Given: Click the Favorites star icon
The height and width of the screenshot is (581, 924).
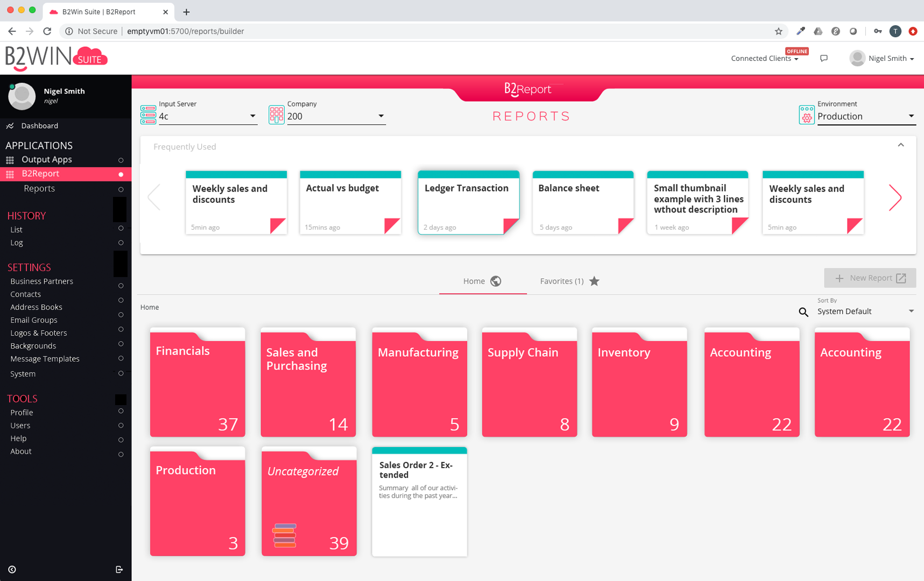Looking at the screenshot, I should [594, 281].
